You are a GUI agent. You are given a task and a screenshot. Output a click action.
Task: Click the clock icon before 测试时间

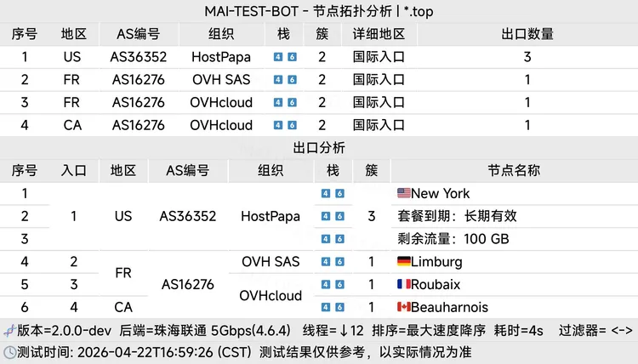pos(9,351)
